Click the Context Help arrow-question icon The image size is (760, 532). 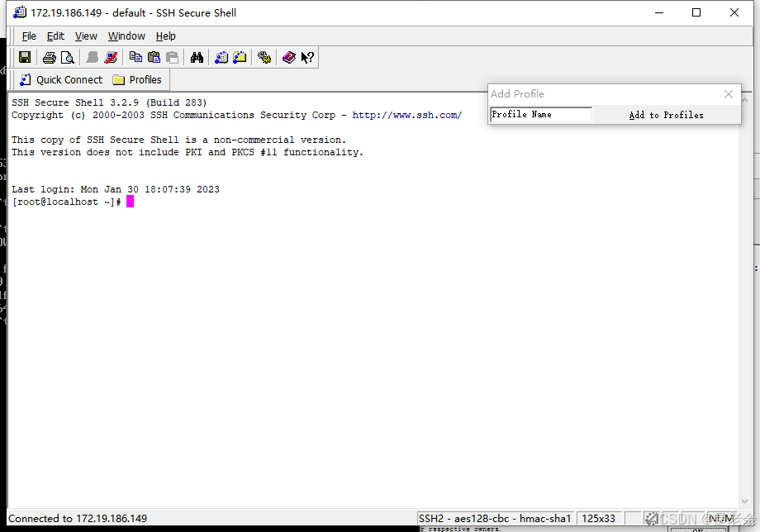[307, 57]
